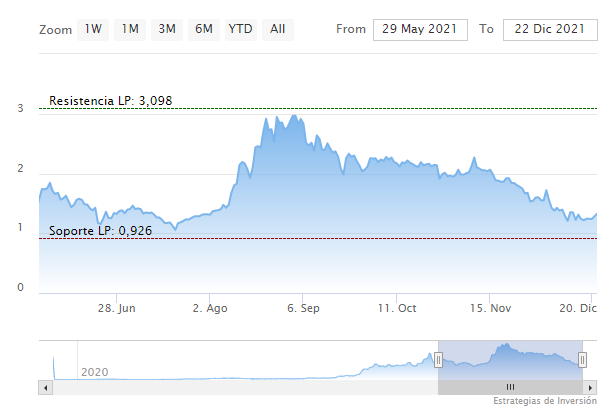Click the 2020 label in navigator

[x=94, y=372]
